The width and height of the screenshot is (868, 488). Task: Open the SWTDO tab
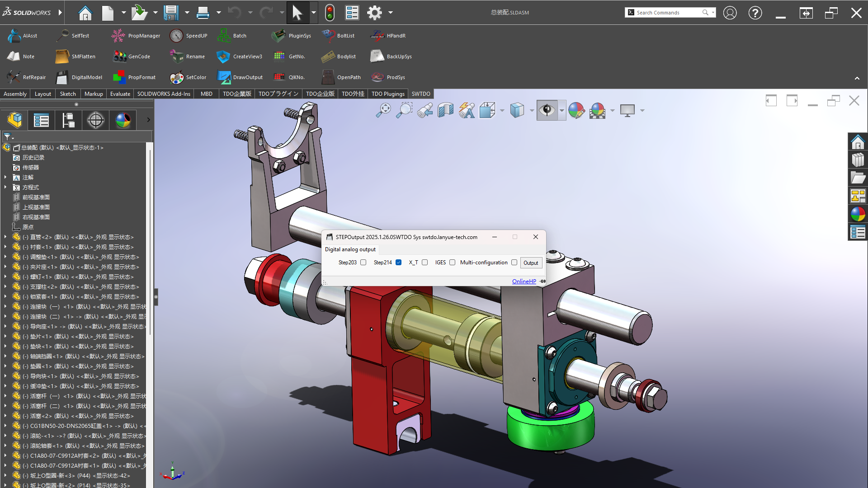click(x=420, y=94)
